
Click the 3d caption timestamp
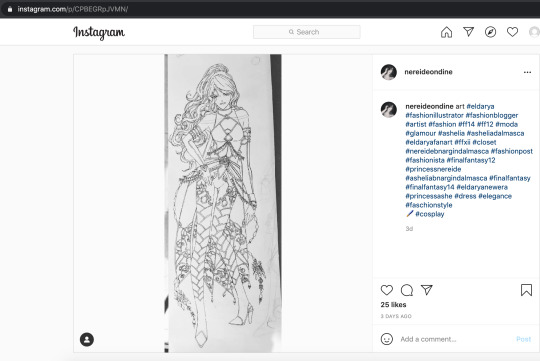coord(409,229)
